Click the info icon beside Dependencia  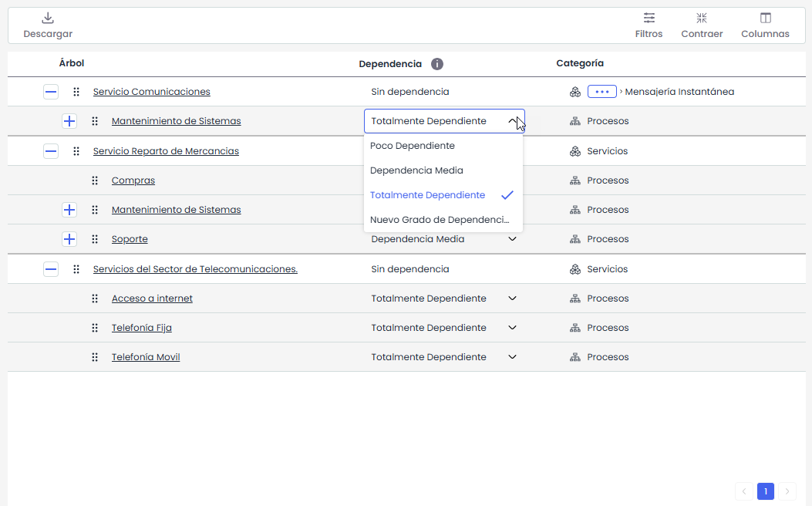[x=437, y=64]
